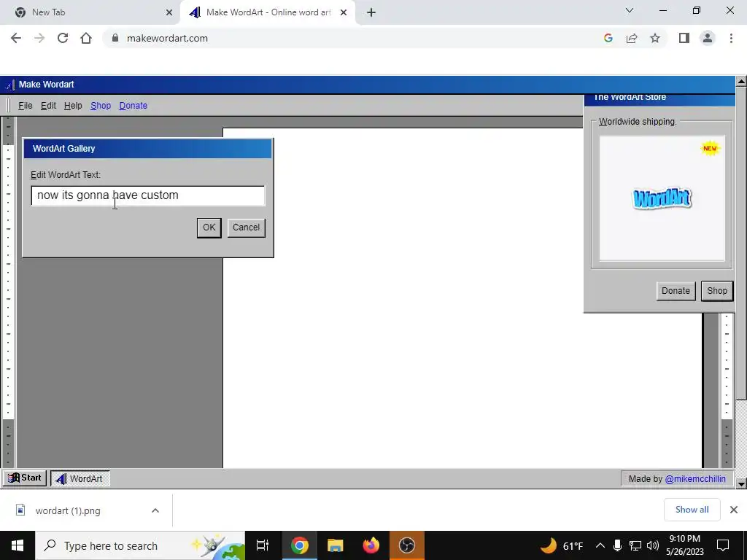Click the microphone tray icon

click(x=617, y=545)
